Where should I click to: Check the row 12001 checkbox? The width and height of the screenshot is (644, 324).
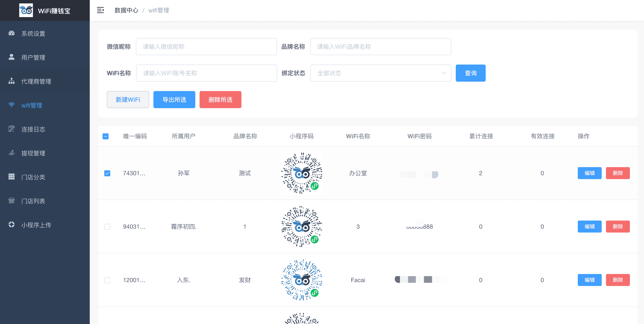click(x=107, y=280)
